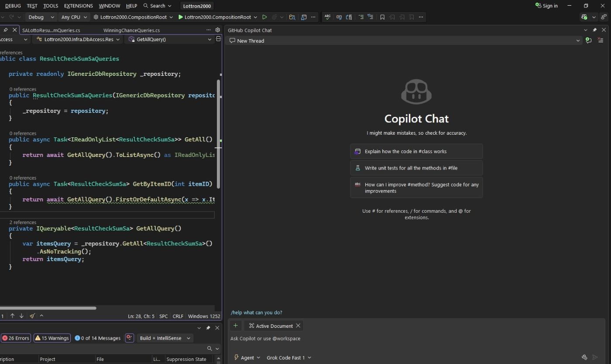Open the Build + IntelliSense dropdown
Viewport: 611px width, 364px height.
165,338
